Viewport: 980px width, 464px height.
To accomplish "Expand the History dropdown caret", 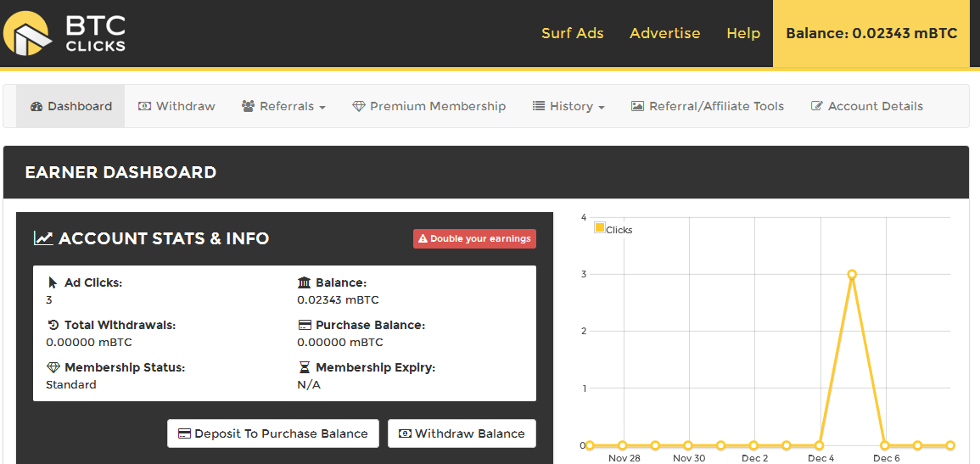I will click(602, 108).
